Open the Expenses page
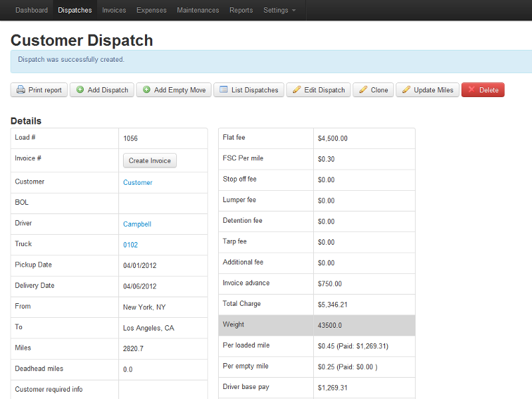This screenshot has width=532, height=399. click(x=152, y=10)
